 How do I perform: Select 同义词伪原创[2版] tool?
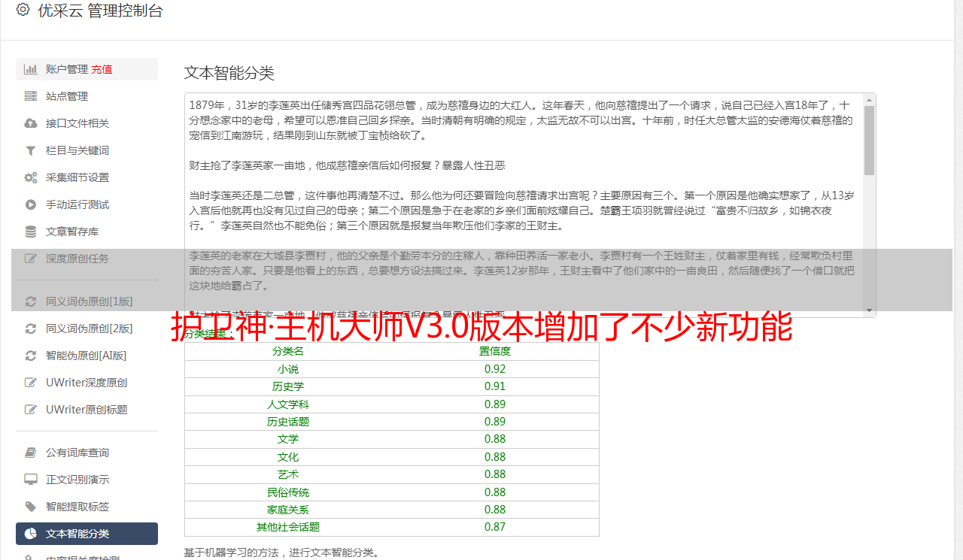pos(87,328)
